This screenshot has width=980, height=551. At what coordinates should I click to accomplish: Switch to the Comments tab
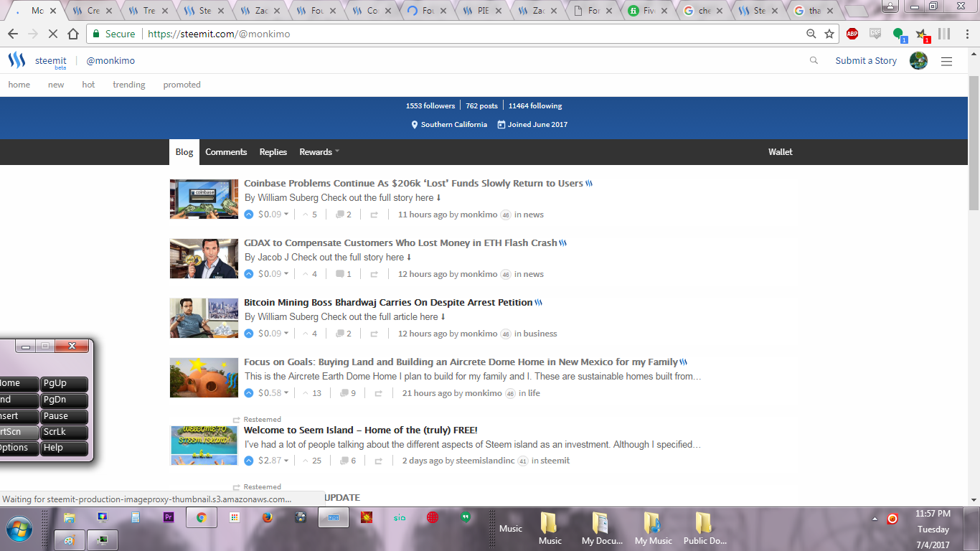pos(226,152)
